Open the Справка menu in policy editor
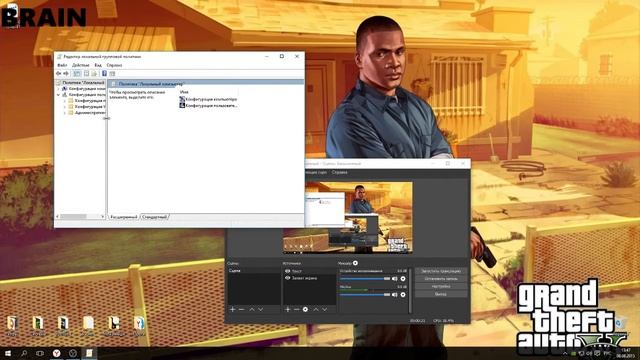The width and height of the screenshot is (640, 360). click(x=114, y=65)
